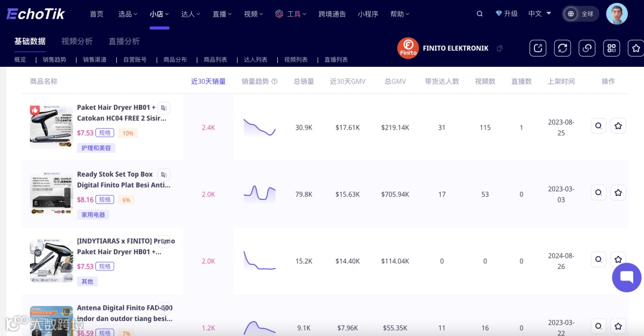The height and width of the screenshot is (336, 644).
Task: Open the 中文 language dropdown
Action: (540, 14)
